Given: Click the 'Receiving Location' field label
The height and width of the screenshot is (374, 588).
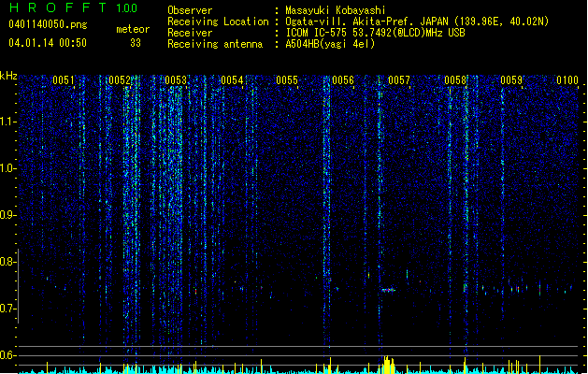Looking at the screenshot, I should (218, 22).
